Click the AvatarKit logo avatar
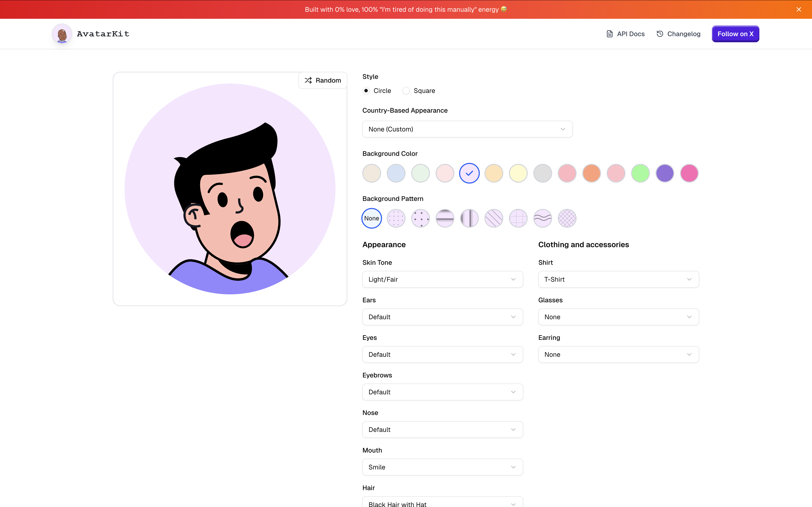Screen dimensions: 812x507 coord(62,34)
